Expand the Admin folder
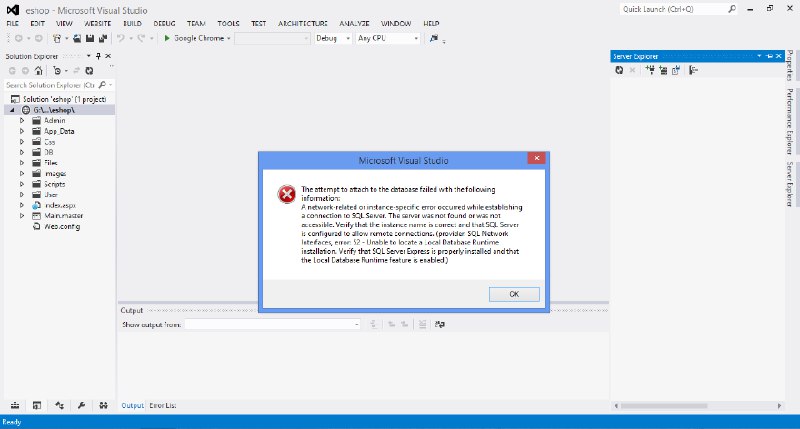 pyautogui.click(x=22, y=120)
